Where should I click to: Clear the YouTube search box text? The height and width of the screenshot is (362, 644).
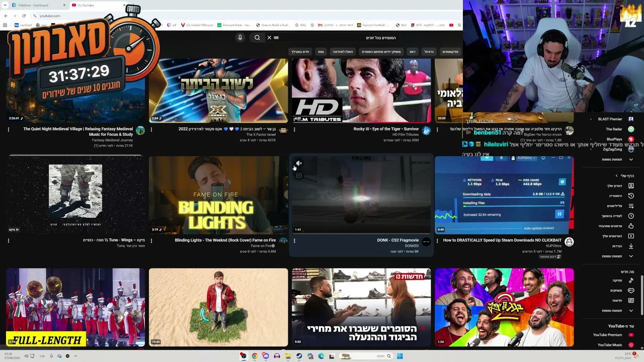coord(269,38)
